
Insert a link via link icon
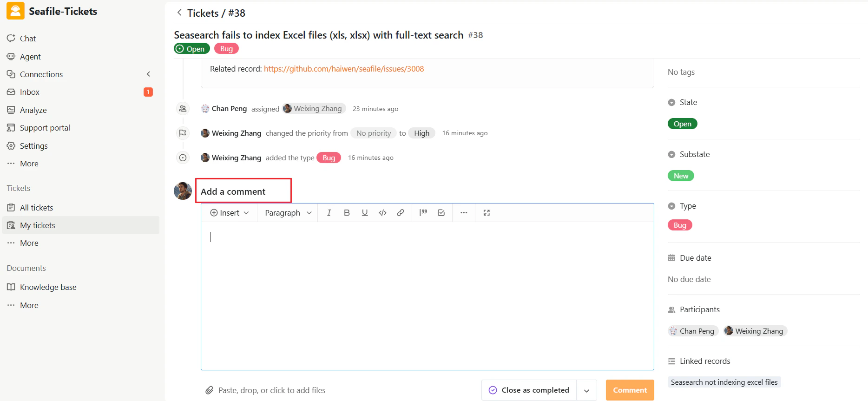pos(401,213)
